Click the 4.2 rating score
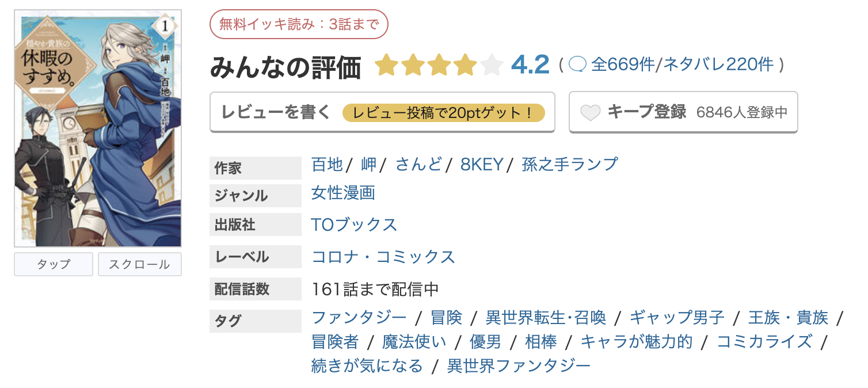 pyautogui.click(x=531, y=65)
